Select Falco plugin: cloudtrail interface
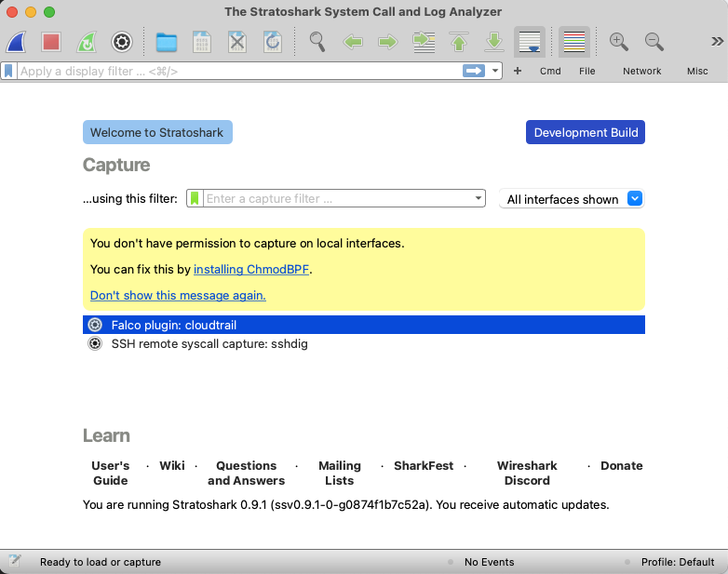The height and width of the screenshot is (574, 728). click(364, 325)
